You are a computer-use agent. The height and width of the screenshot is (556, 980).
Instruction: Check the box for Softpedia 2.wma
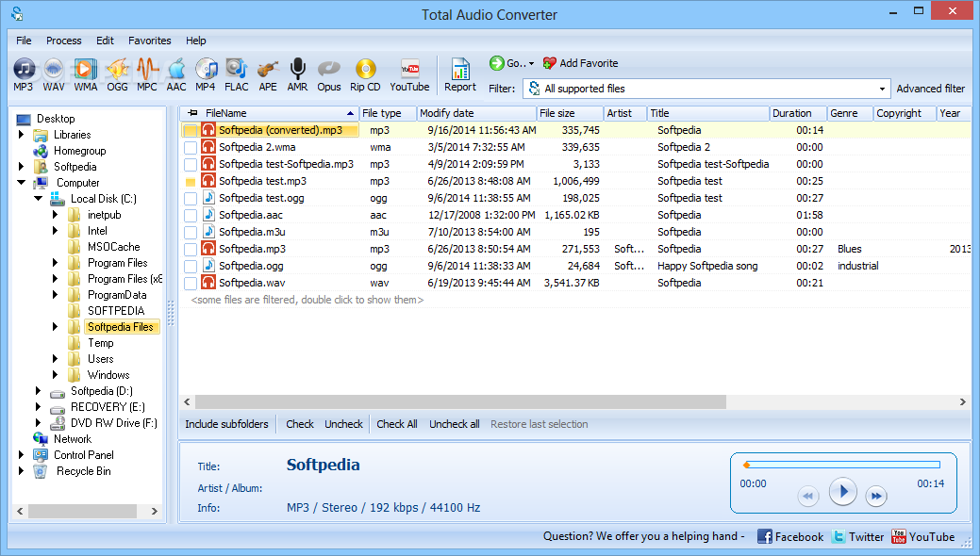coord(191,148)
